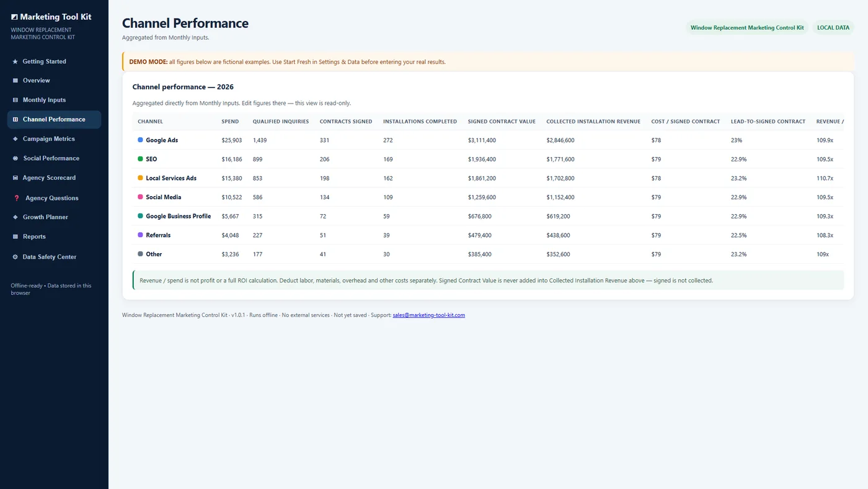Click the Campaign Metrics diamond icon

point(15,139)
